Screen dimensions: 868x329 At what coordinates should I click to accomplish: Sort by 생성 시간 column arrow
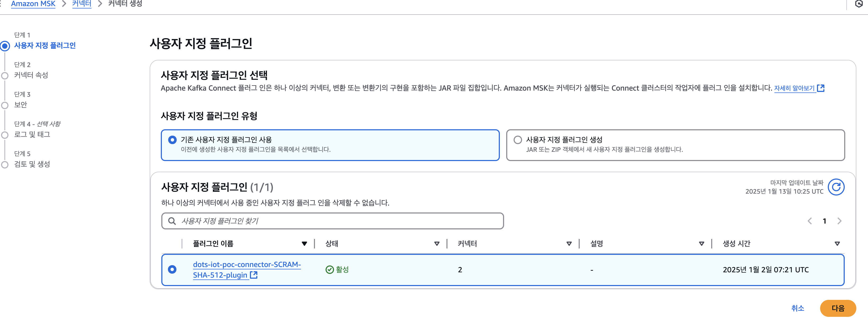(x=837, y=244)
